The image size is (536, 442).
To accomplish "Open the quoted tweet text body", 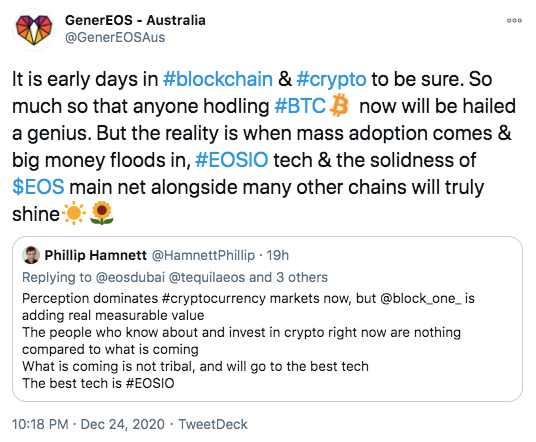I will (248, 340).
